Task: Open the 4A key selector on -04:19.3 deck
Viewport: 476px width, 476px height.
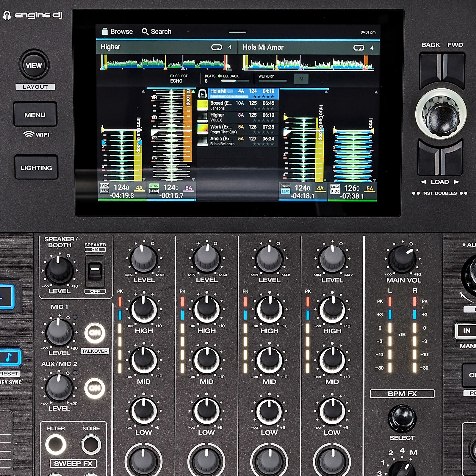Action: [x=139, y=188]
